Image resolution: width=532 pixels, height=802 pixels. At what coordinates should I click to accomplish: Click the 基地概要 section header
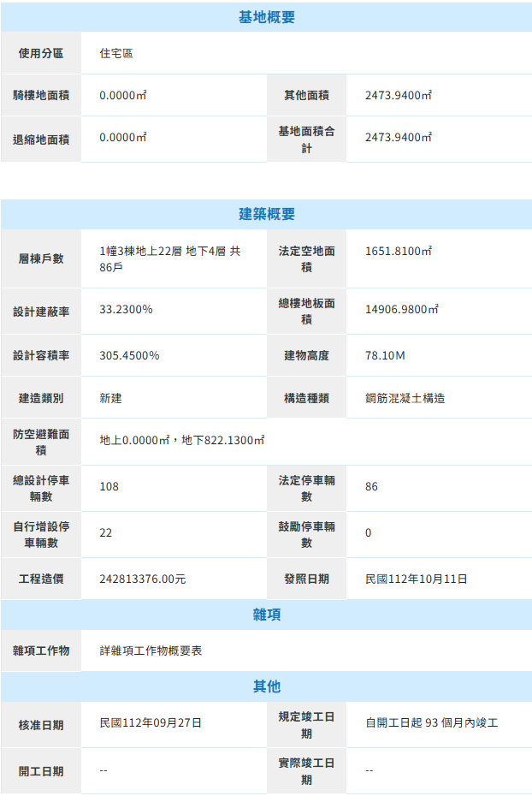click(x=266, y=17)
